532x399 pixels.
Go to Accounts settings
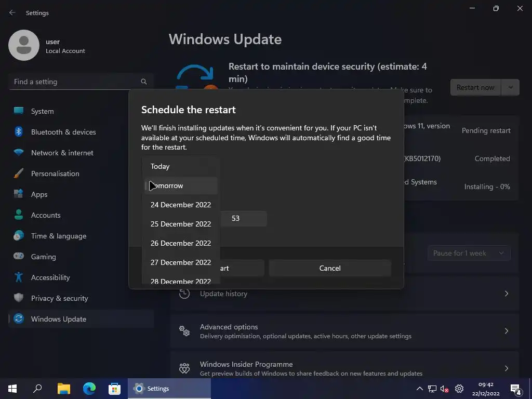click(81, 215)
